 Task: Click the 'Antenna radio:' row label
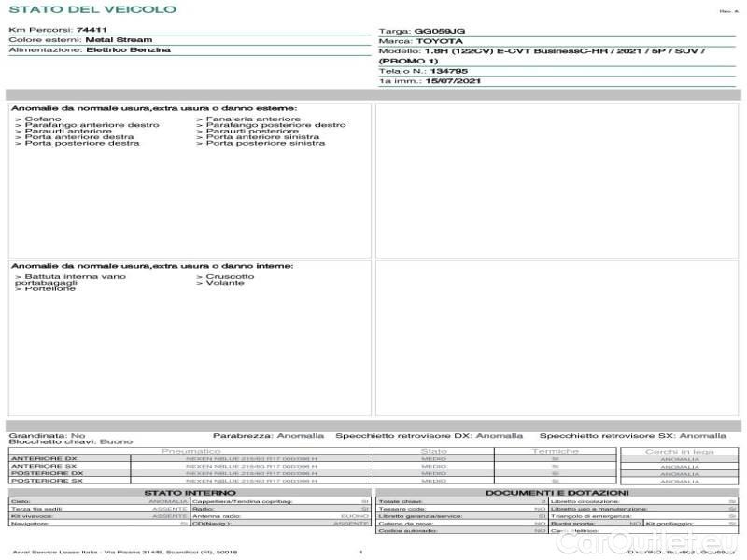pyautogui.click(x=217, y=516)
